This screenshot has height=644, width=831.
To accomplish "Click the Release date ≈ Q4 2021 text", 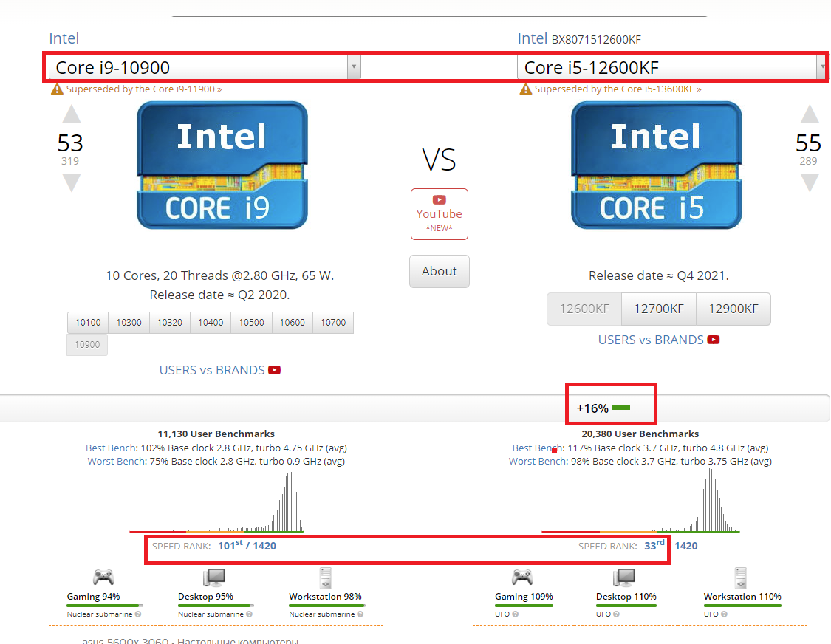I will [659, 275].
